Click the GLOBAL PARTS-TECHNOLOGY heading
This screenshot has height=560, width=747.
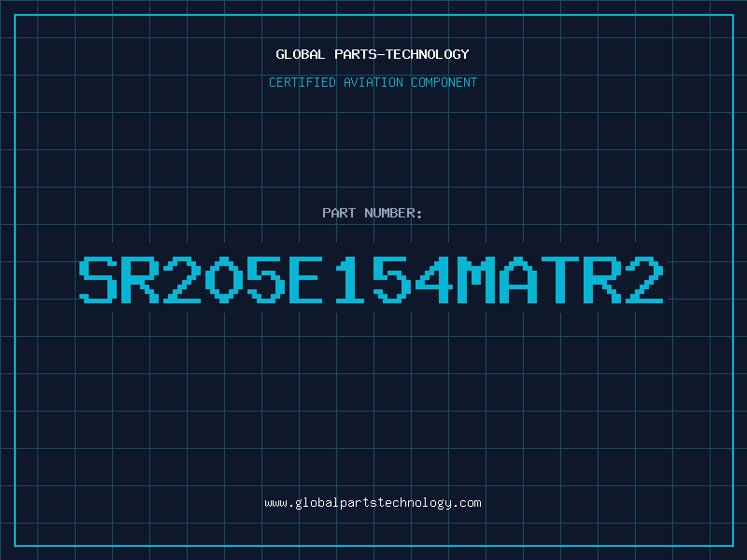pos(373,54)
